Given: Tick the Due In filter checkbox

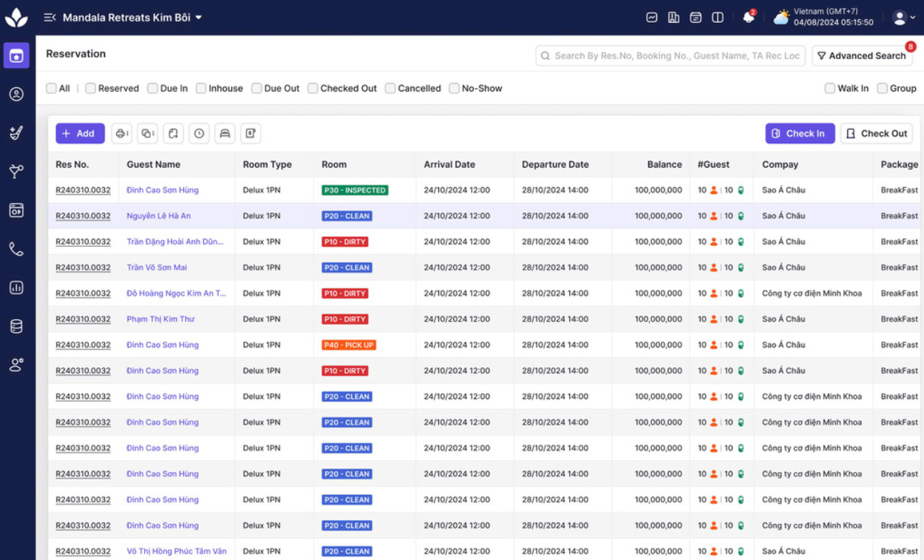Looking at the screenshot, I should [152, 89].
